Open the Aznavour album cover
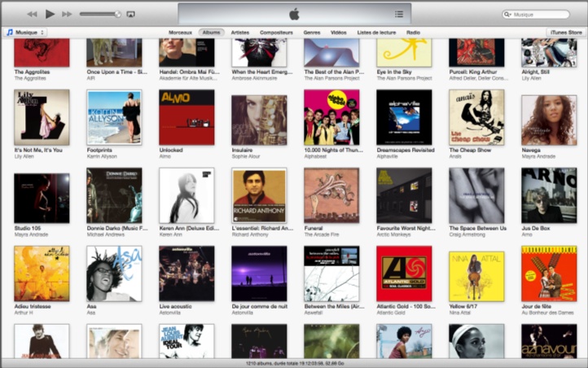 [x=549, y=341]
